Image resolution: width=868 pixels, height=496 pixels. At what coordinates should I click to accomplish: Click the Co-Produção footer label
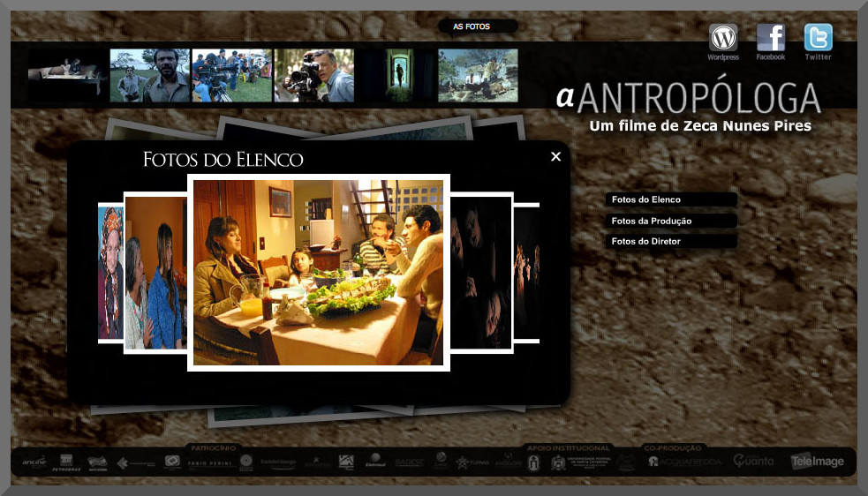(x=673, y=447)
